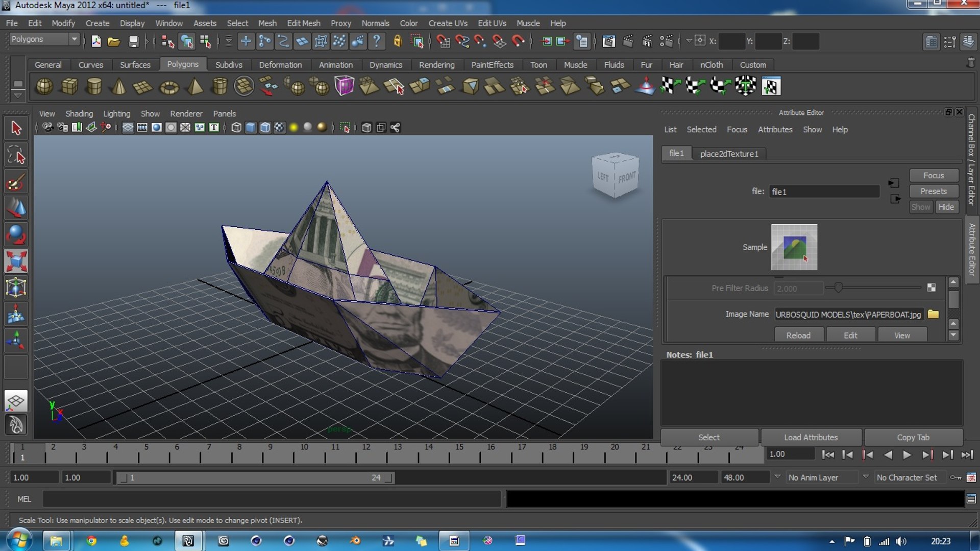The image size is (980, 551).
Task: Create a polygon cube from the shelf
Action: pyautogui.click(x=69, y=86)
